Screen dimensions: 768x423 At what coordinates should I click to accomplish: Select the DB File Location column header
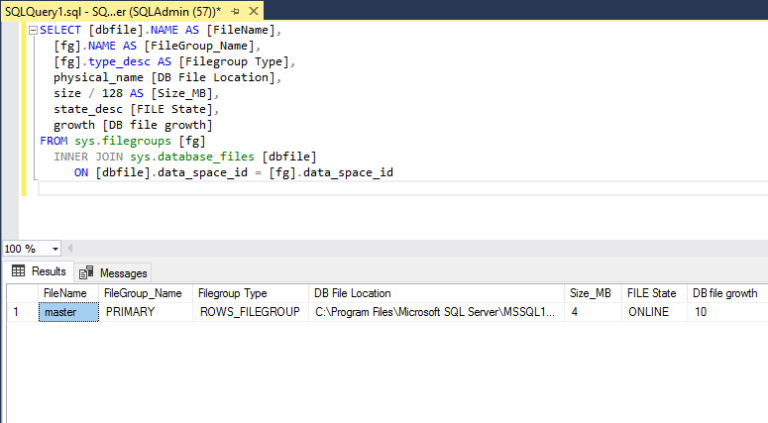(436, 293)
